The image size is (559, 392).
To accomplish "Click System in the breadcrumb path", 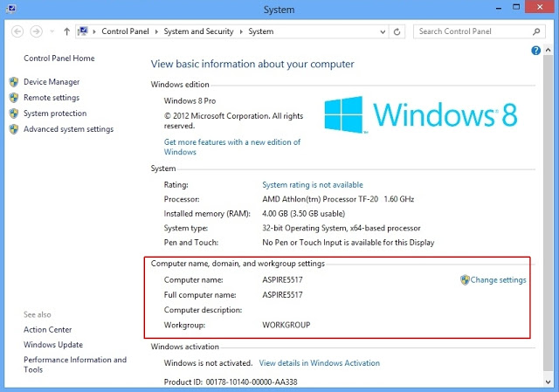I will pyautogui.click(x=261, y=31).
